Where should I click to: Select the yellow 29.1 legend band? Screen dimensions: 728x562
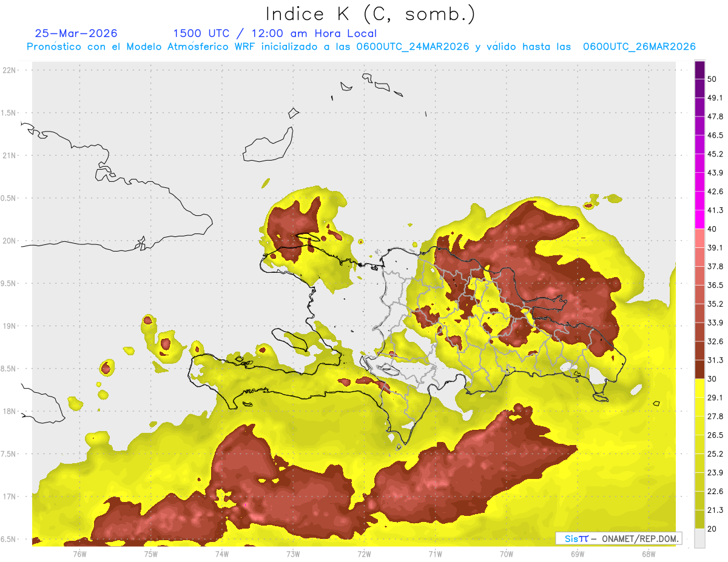pyautogui.click(x=699, y=388)
